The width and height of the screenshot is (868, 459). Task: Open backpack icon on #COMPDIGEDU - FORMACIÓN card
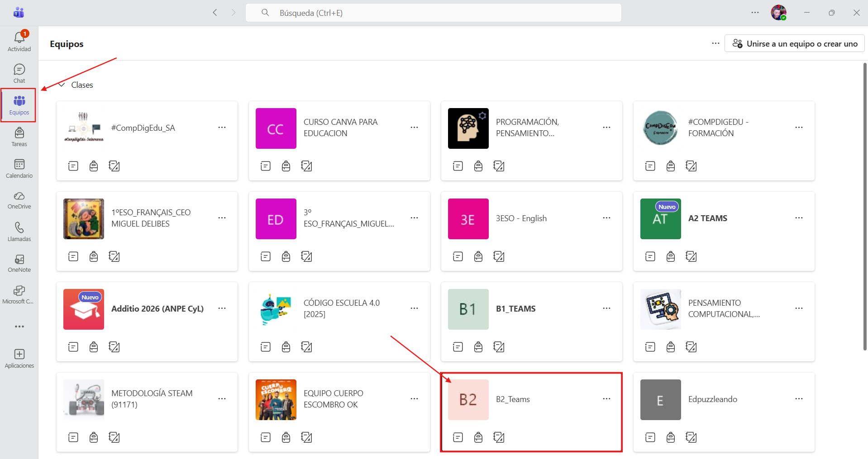point(671,166)
